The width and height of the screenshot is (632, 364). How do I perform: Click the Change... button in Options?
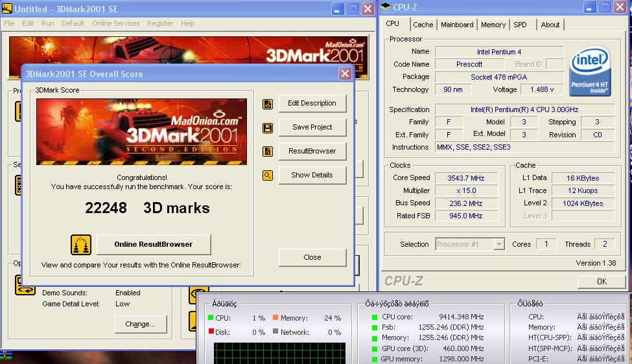click(140, 324)
